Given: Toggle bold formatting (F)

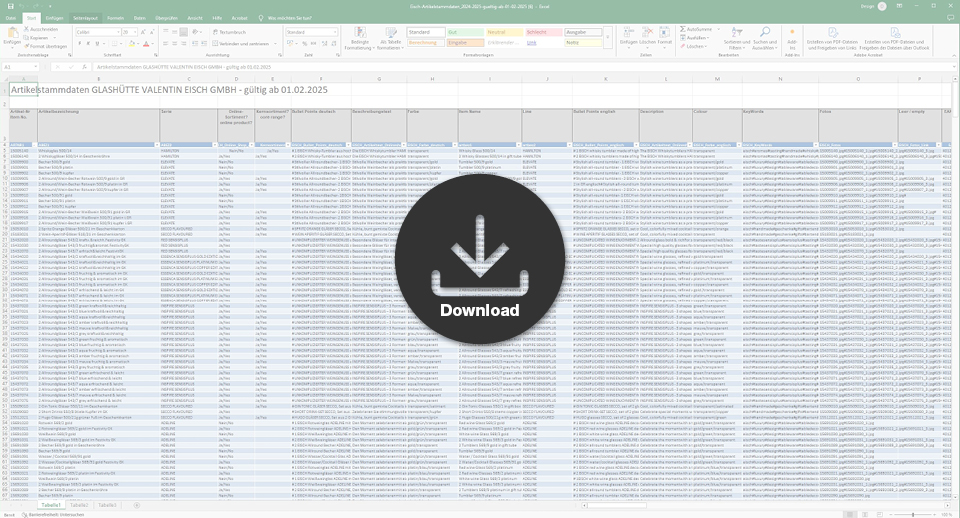Looking at the screenshot, I should click(x=80, y=43).
